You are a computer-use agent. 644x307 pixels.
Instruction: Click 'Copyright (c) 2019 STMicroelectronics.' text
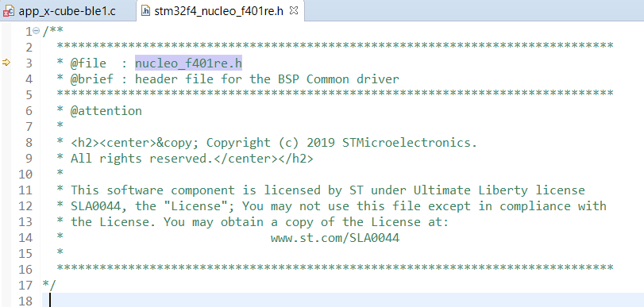pos(341,143)
